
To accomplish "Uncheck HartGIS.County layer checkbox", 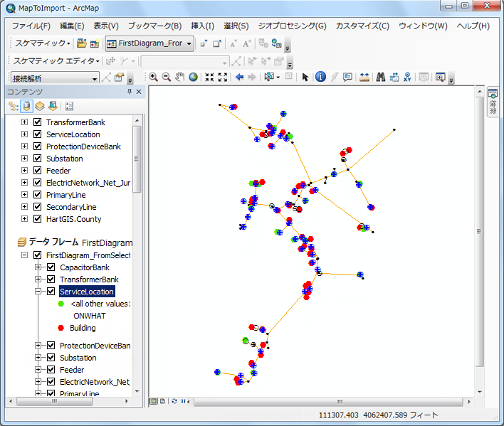I will 37,219.
